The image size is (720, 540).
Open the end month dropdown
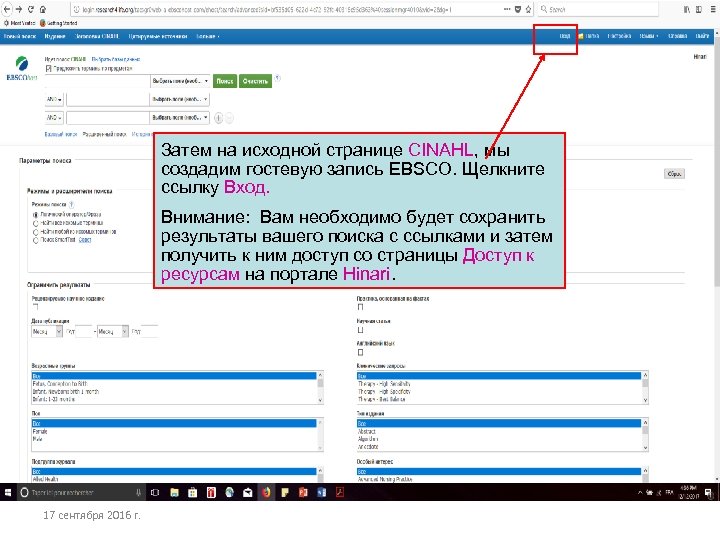(112, 331)
